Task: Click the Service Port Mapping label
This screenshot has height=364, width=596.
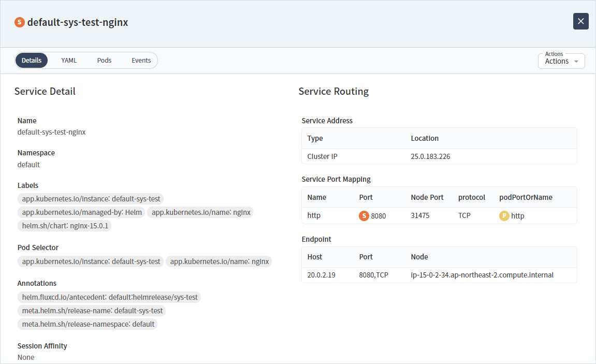Action: tap(336, 179)
